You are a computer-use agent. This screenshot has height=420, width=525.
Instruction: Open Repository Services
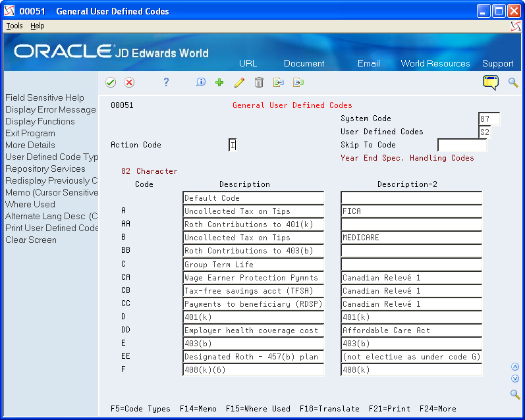pos(45,169)
